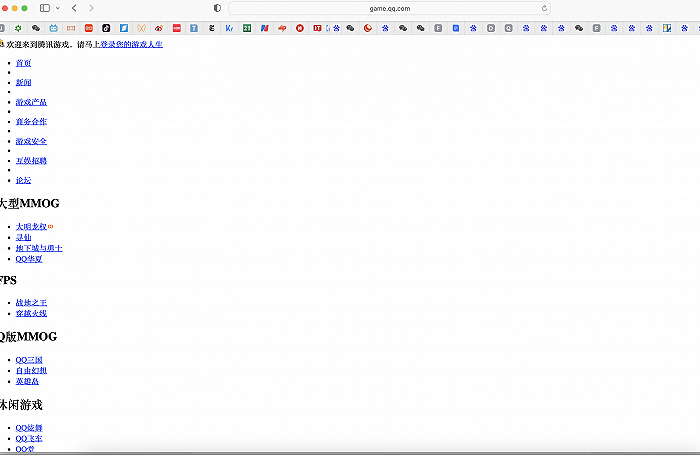The image size is (700, 455).
Task: Focus the game.qq.com address bar
Action: click(389, 8)
